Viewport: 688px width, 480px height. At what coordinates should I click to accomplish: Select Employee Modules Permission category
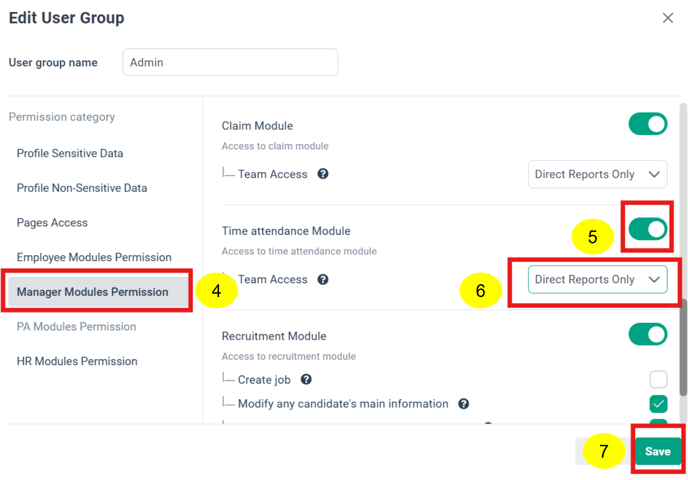click(x=94, y=257)
